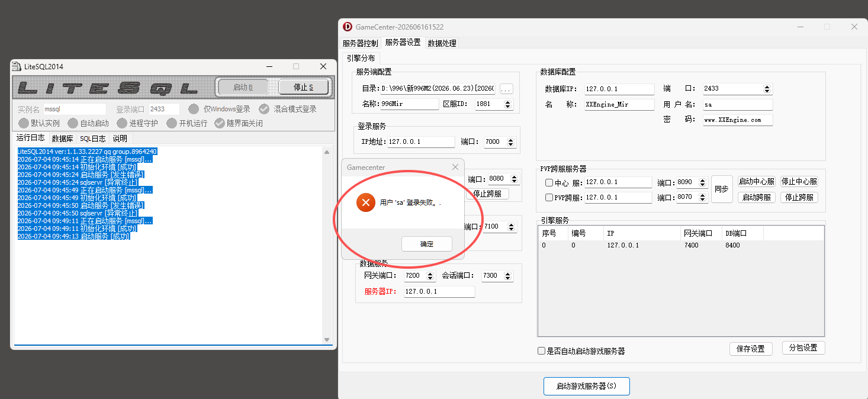This screenshot has height=399, width=868.
Task: Click 启动游戏服务器(S) button
Action: [x=586, y=386]
